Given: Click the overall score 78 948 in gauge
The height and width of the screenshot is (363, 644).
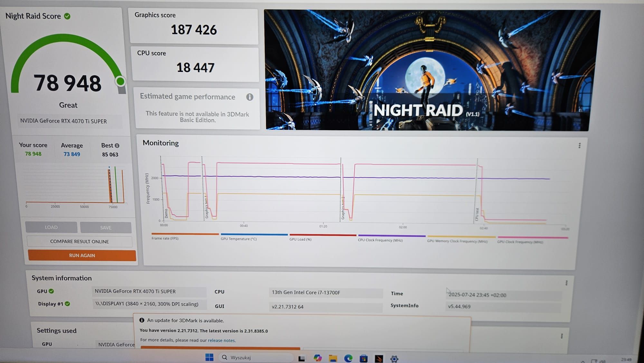Looking at the screenshot, I should (x=68, y=83).
